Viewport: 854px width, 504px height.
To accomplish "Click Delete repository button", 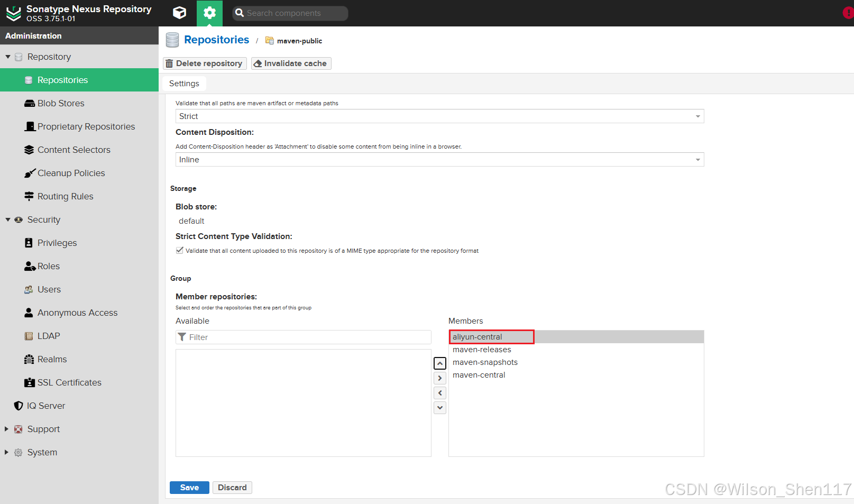I will 205,63.
